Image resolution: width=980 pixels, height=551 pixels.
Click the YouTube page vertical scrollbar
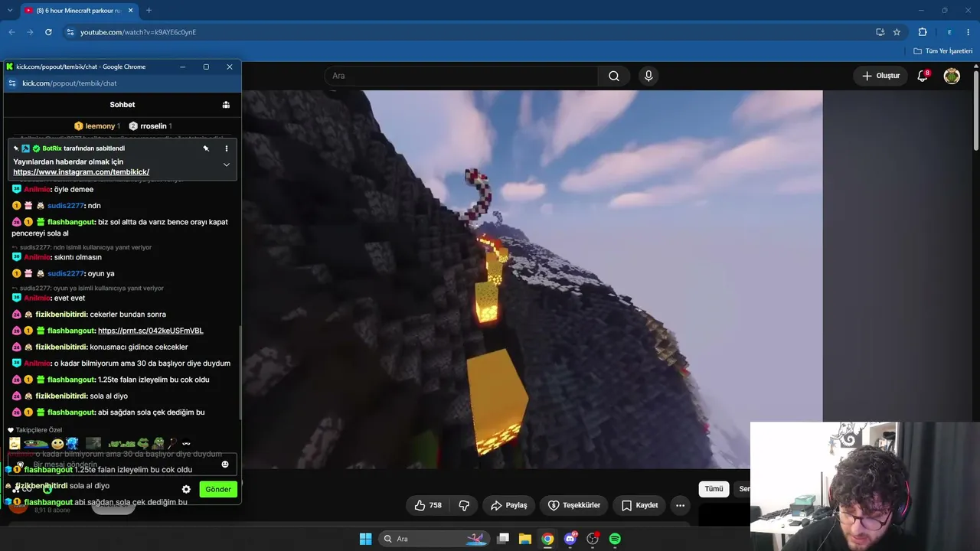click(x=976, y=111)
